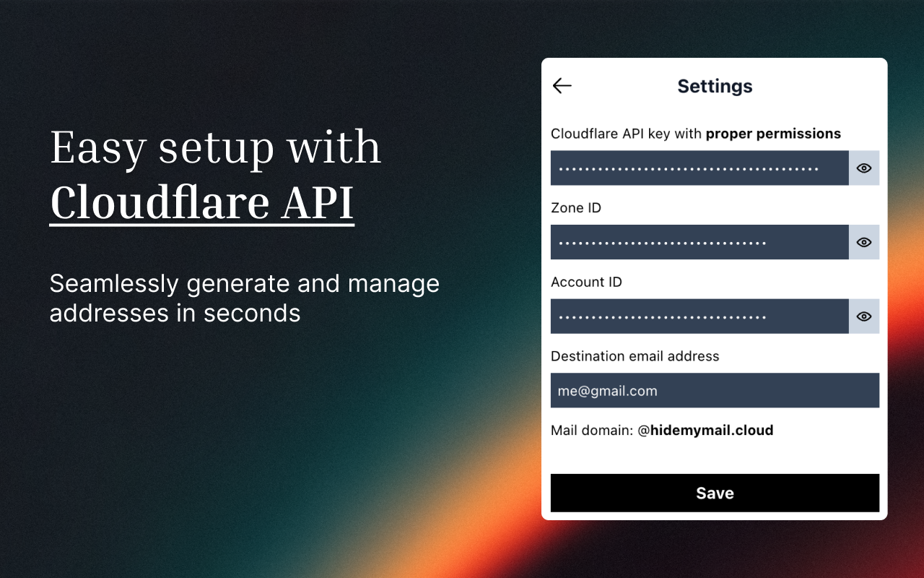Reveal the Cloudflare API key with eye icon
Viewport: 924px width, 578px height.
[864, 168]
